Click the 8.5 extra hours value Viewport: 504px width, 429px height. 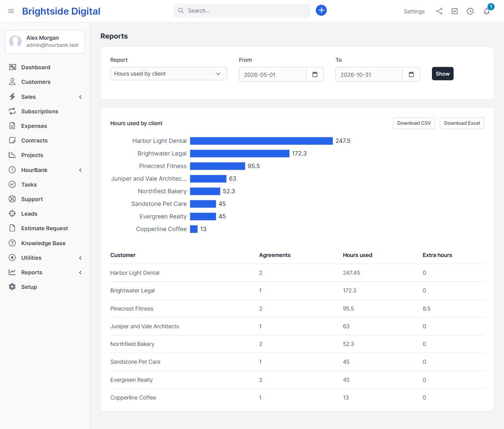(426, 309)
